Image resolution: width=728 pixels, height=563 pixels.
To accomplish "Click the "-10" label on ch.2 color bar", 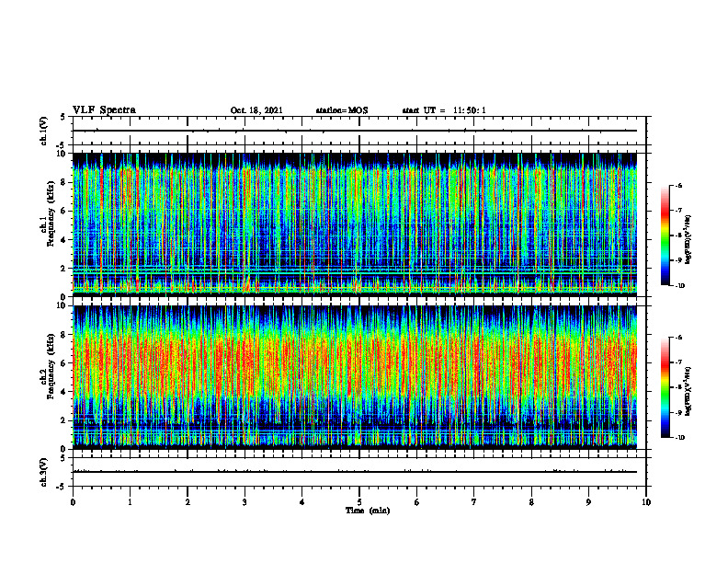I will click(x=680, y=438).
